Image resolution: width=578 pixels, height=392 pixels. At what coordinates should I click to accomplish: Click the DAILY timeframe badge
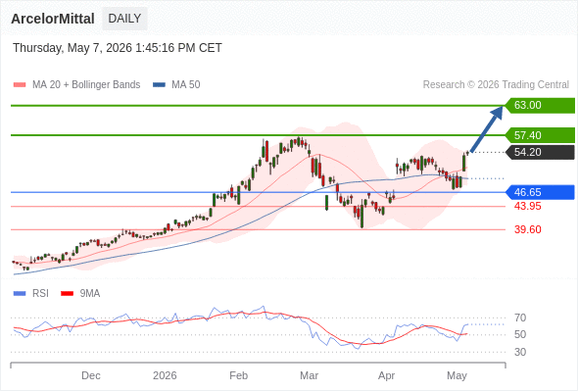tap(124, 19)
